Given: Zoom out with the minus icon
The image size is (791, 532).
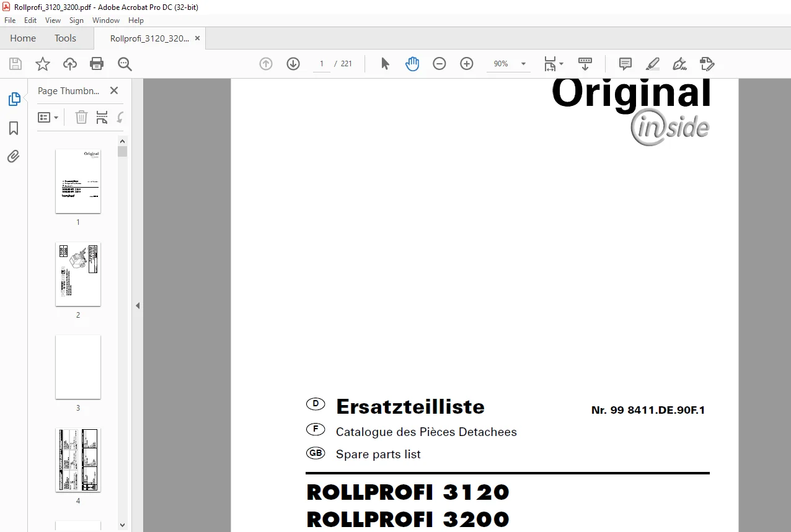Looking at the screenshot, I should (440, 64).
